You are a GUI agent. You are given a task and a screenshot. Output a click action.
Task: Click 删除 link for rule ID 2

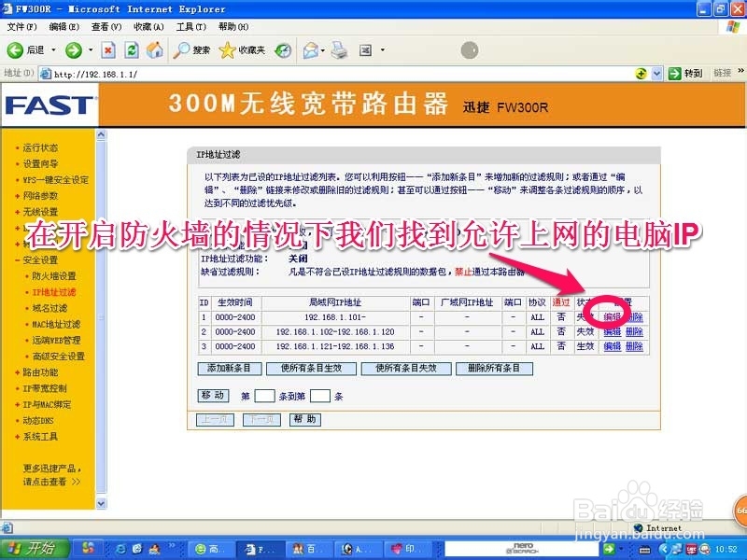[x=635, y=332]
